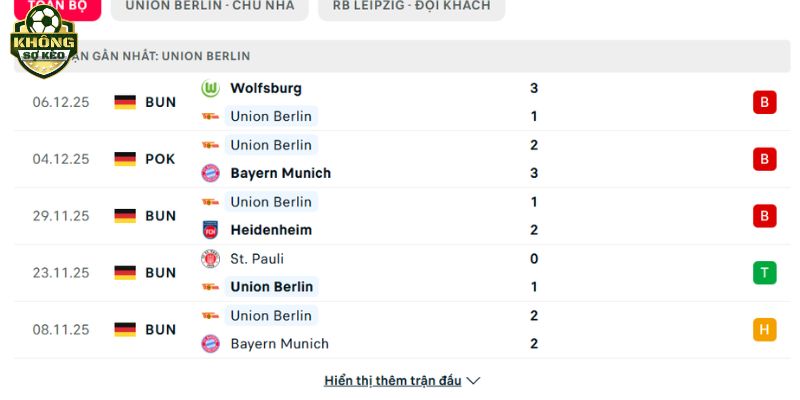This screenshot has width=800, height=400.
Task: Open the Wolfsburg team name link
Action: [265, 88]
